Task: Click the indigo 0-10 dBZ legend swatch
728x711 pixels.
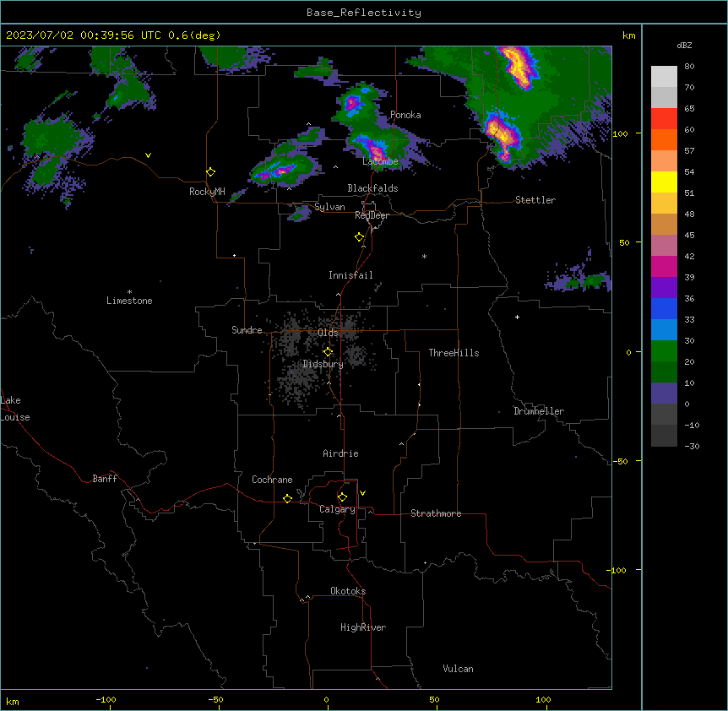Action: [664, 393]
